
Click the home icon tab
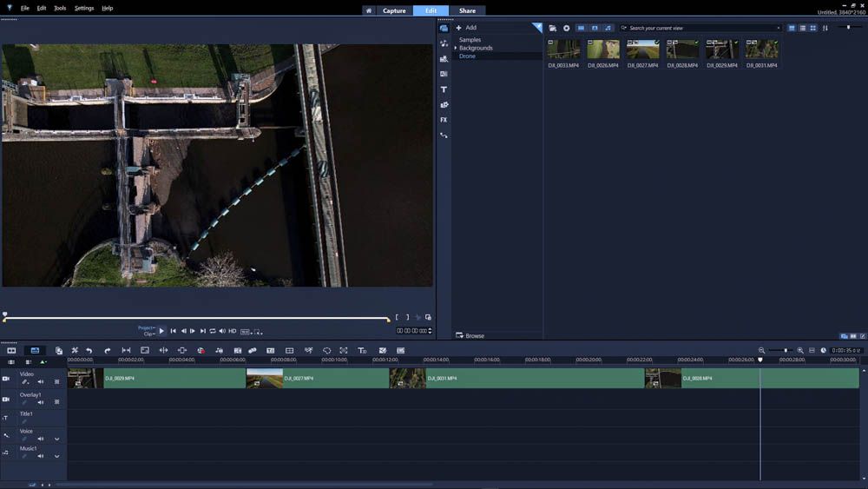tap(369, 10)
